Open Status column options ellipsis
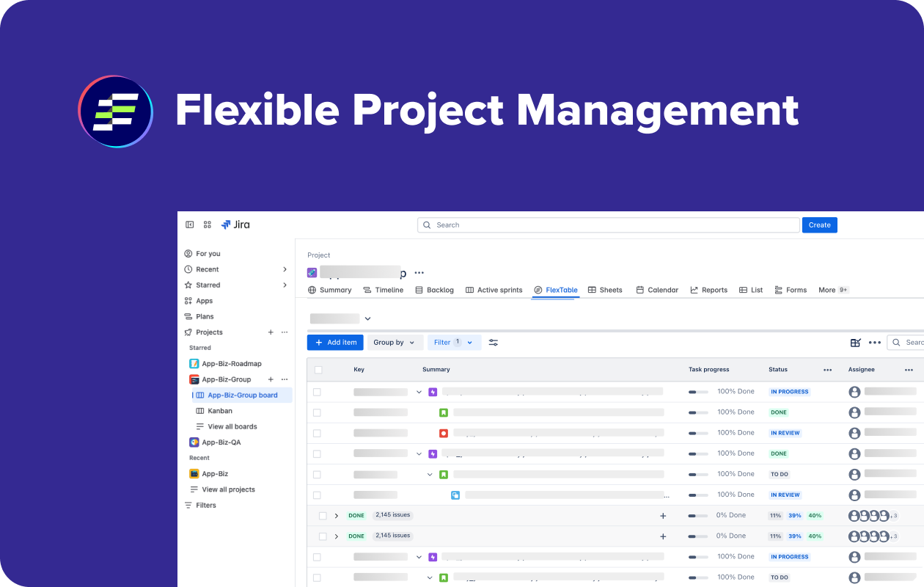The image size is (924, 587). click(x=827, y=370)
